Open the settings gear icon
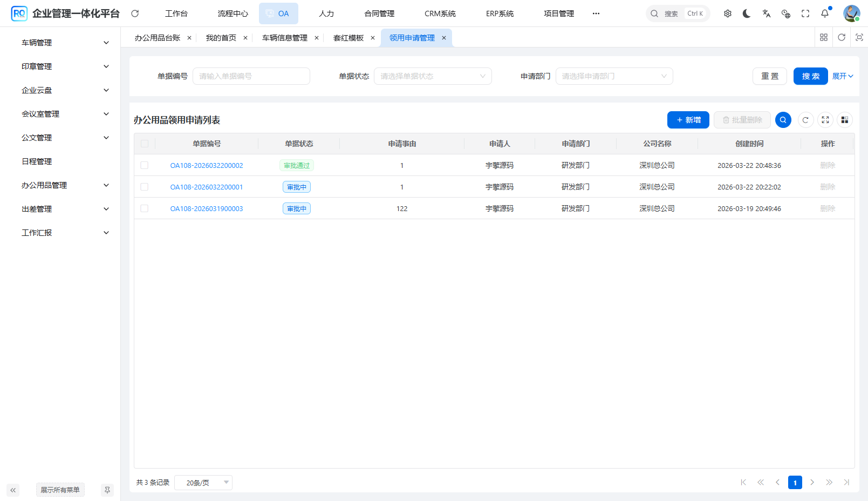The height and width of the screenshot is (501, 868). pyautogui.click(x=728, y=13)
